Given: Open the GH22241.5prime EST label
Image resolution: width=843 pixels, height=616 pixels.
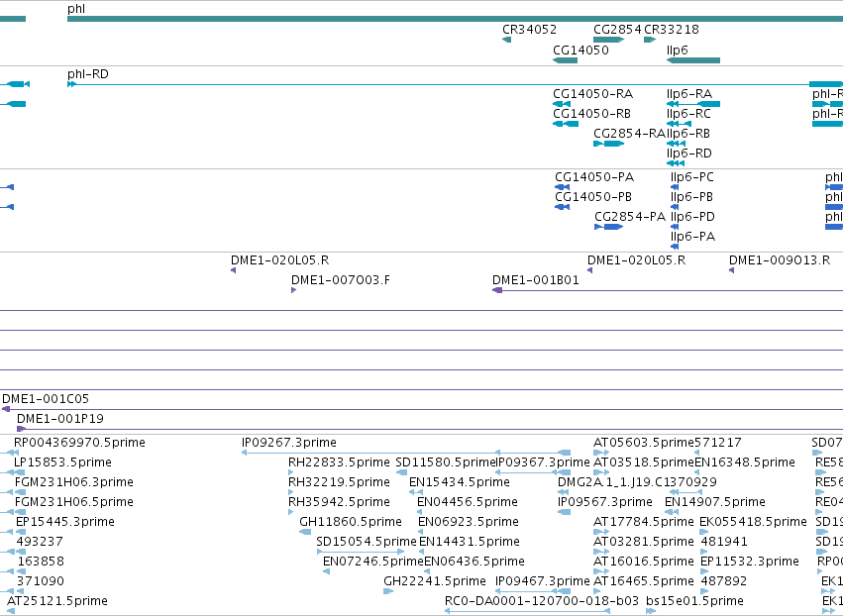Looking at the screenshot, I should 435,581.
